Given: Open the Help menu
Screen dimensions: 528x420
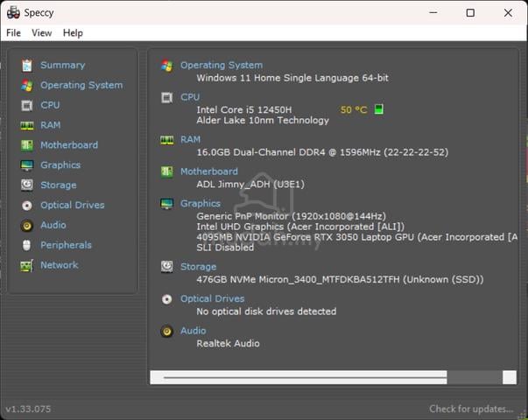Looking at the screenshot, I should (x=73, y=33).
